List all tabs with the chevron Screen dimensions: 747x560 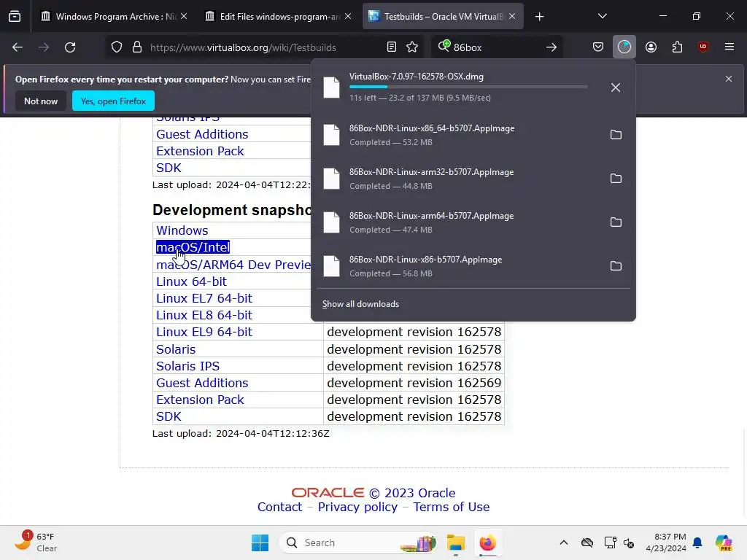click(x=602, y=16)
